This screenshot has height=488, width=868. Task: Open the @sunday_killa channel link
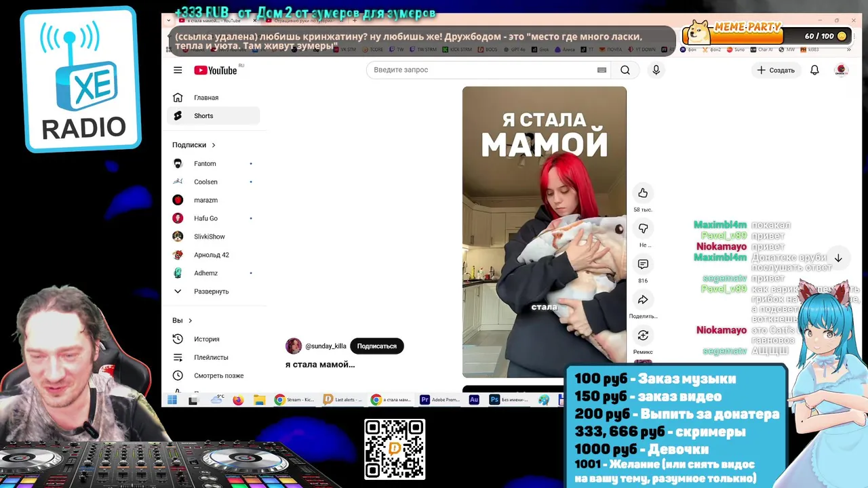[325, 346]
